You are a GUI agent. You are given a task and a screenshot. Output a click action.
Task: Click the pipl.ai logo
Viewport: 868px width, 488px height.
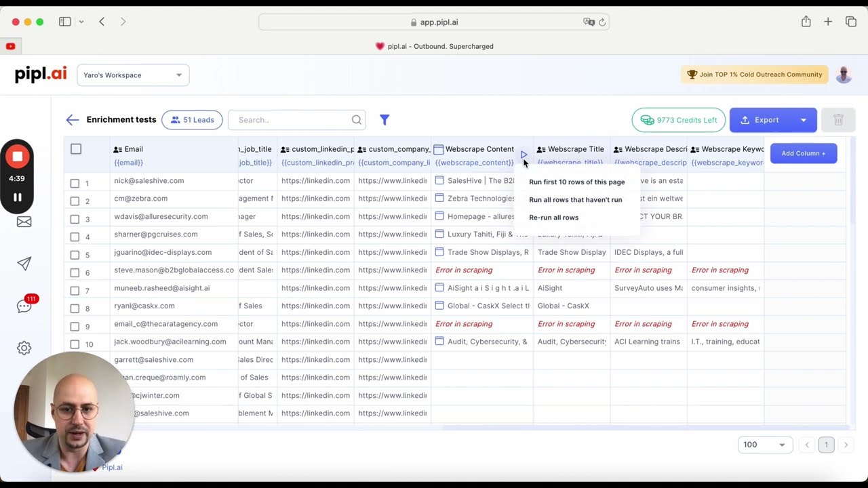[x=41, y=75]
